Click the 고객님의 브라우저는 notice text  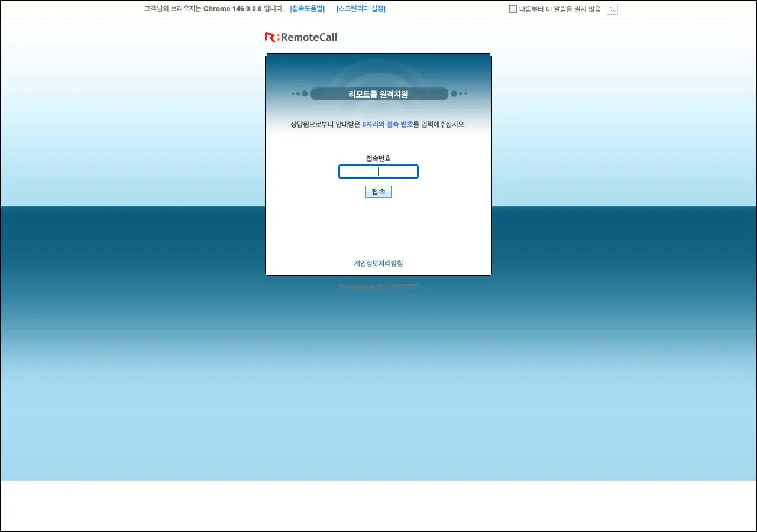point(173,9)
